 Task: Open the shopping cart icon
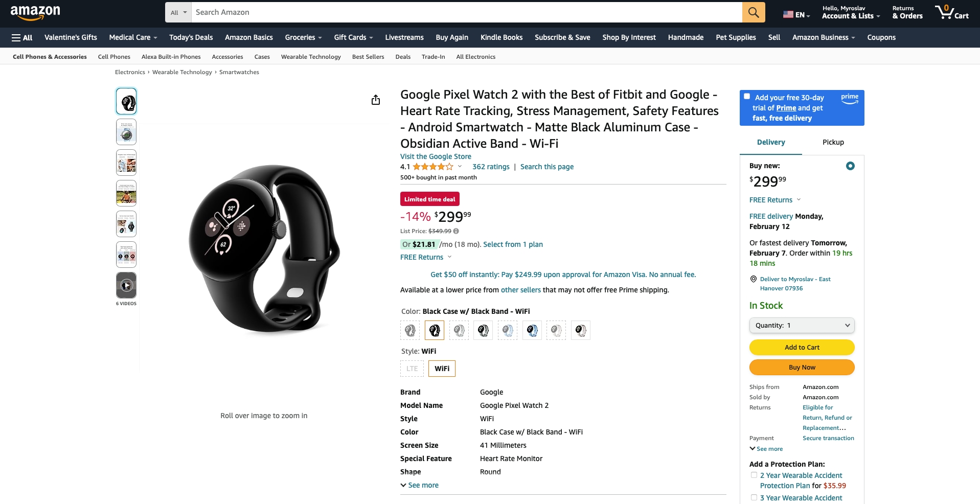click(x=952, y=12)
